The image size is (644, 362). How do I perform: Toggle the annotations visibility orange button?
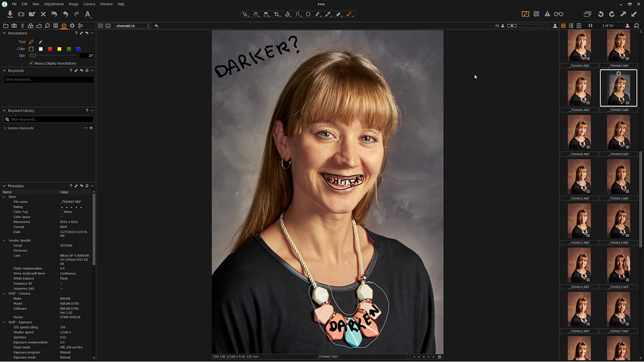pyautogui.click(x=525, y=14)
